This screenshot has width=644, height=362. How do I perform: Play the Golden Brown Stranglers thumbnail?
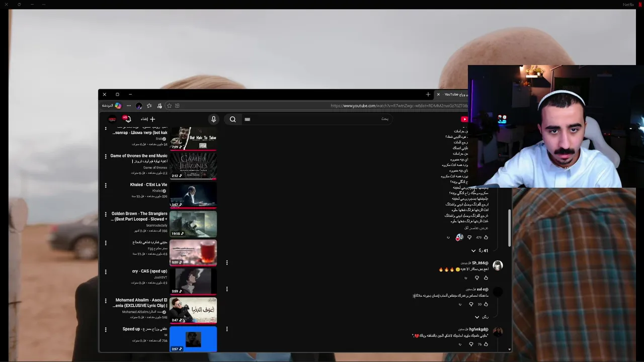(x=193, y=223)
